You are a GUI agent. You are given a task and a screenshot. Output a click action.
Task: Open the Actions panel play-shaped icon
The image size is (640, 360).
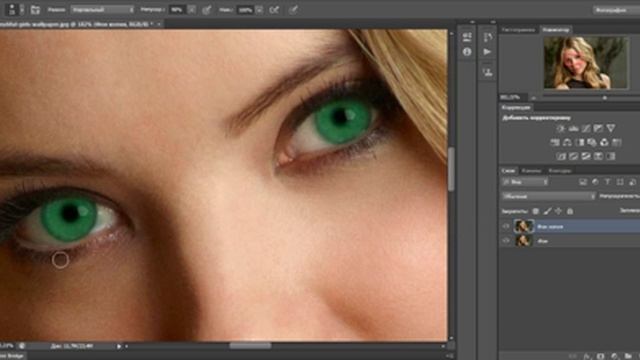pos(487,52)
